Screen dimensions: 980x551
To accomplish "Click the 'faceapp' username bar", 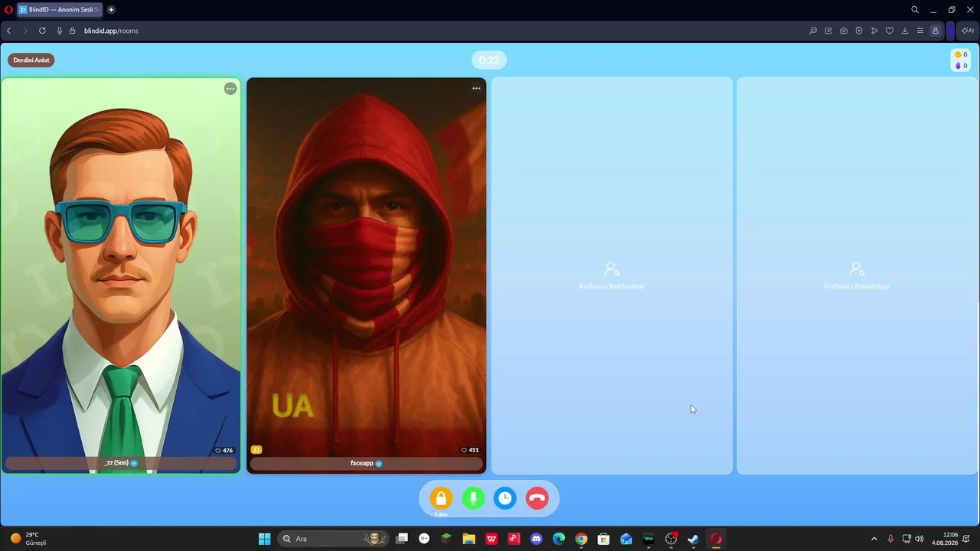I will [366, 463].
